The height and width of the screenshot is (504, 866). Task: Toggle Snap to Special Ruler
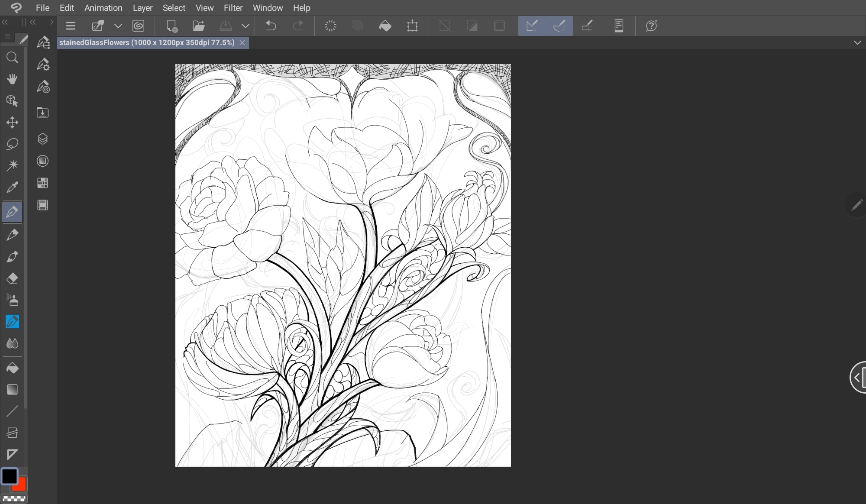pos(559,26)
